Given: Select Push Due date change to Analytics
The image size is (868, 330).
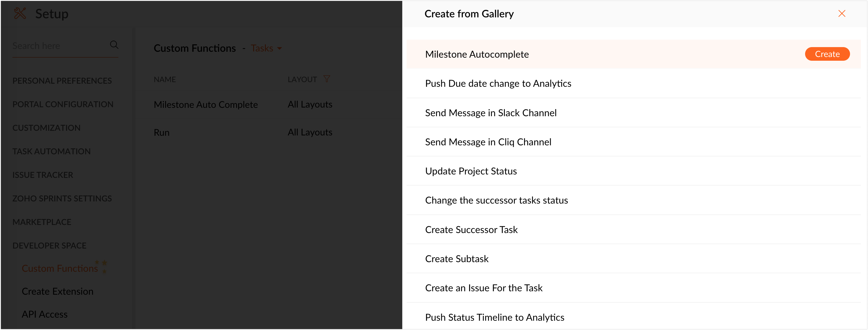Looking at the screenshot, I should pyautogui.click(x=498, y=83).
